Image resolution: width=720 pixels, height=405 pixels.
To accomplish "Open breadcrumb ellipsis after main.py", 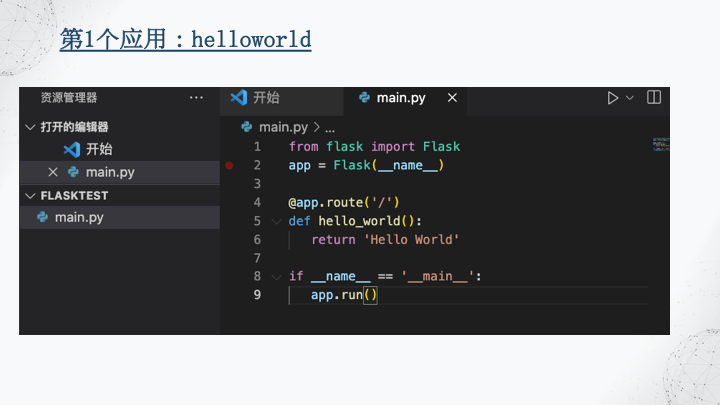I will 330,128.
